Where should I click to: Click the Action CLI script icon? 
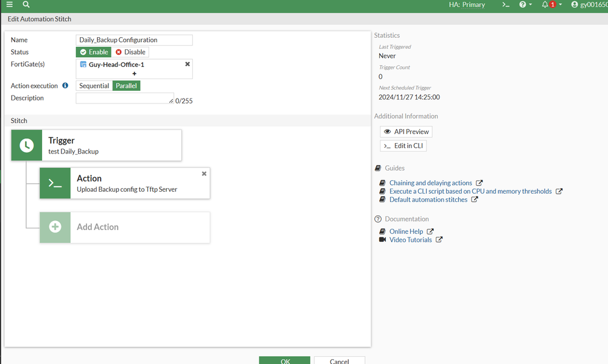pos(55,183)
